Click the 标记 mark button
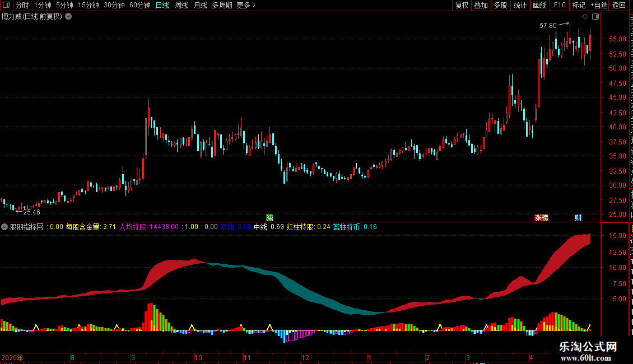Viewport: 633px width, 364px height. pyautogui.click(x=579, y=5)
